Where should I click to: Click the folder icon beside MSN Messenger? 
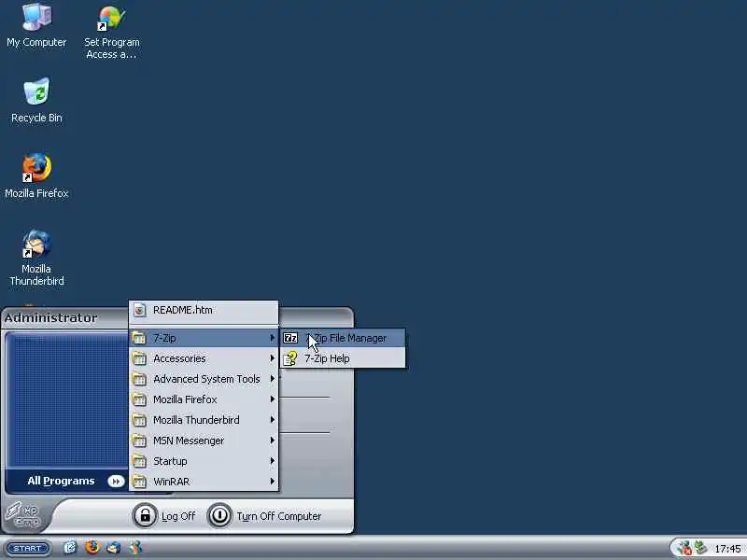139,441
